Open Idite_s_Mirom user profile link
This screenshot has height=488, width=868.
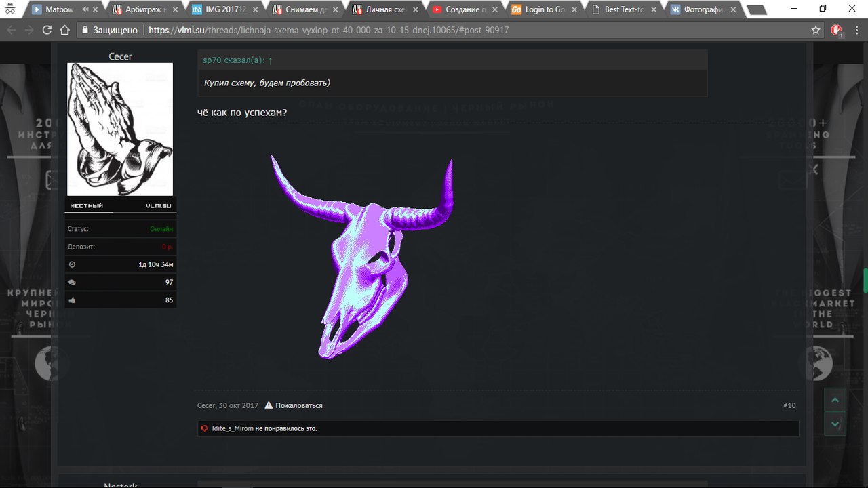click(233, 428)
